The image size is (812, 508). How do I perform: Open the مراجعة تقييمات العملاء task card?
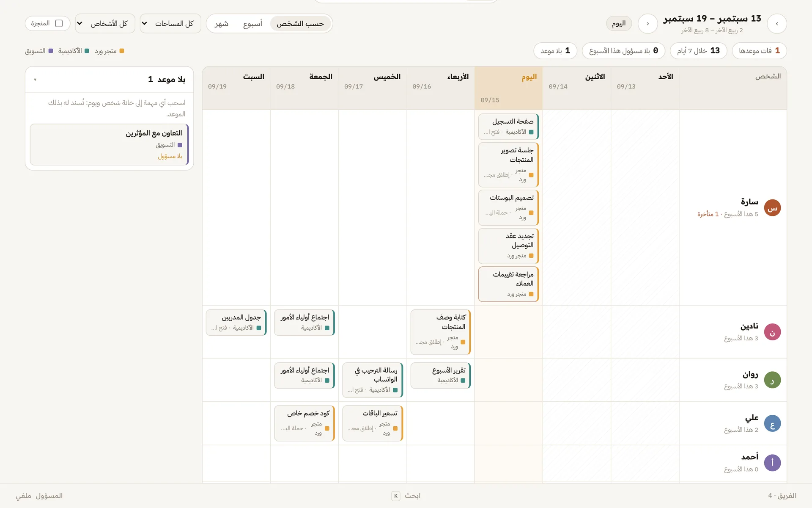click(x=508, y=284)
